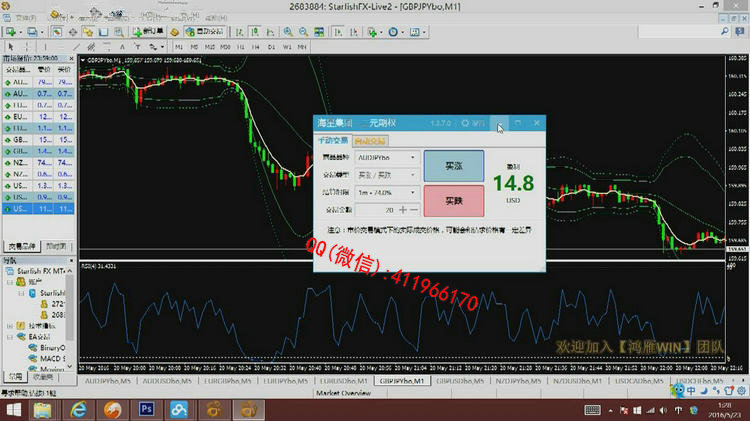Click the blue buy-up button
Image resolution: width=750 pixels, height=421 pixels.
453,166
